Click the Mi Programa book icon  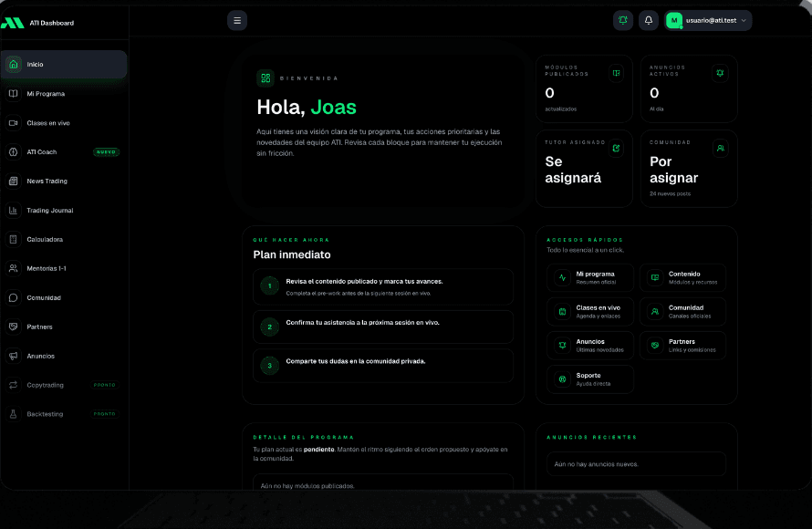point(14,94)
